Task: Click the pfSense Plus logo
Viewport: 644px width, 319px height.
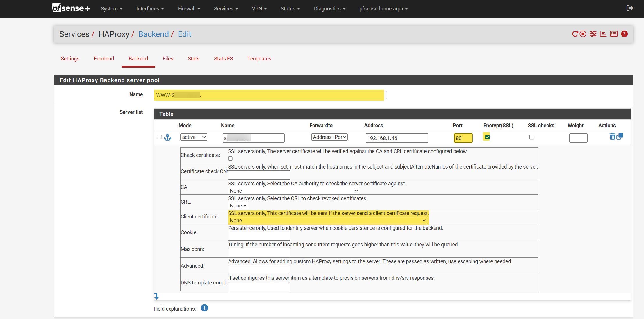Action: tap(71, 8)
